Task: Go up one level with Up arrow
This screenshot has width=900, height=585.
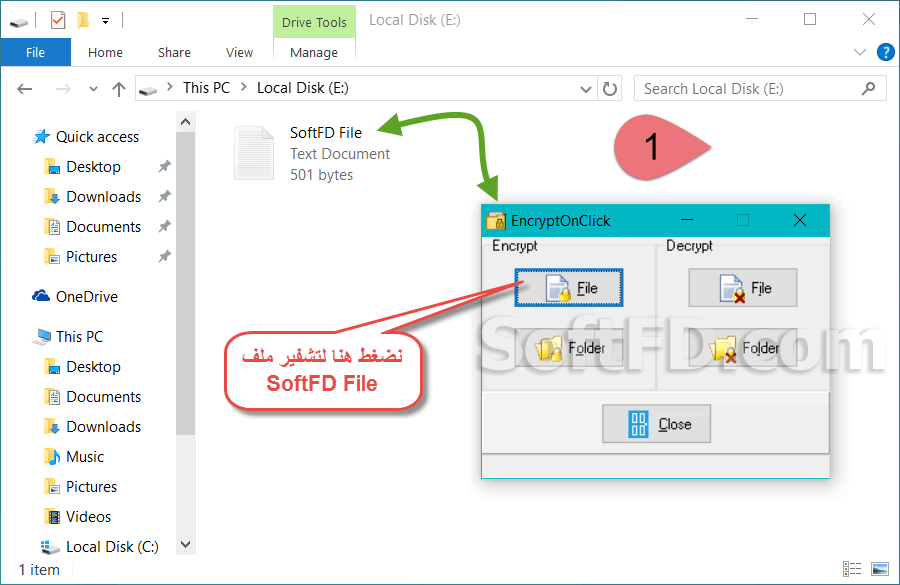Action: (119, 89)
